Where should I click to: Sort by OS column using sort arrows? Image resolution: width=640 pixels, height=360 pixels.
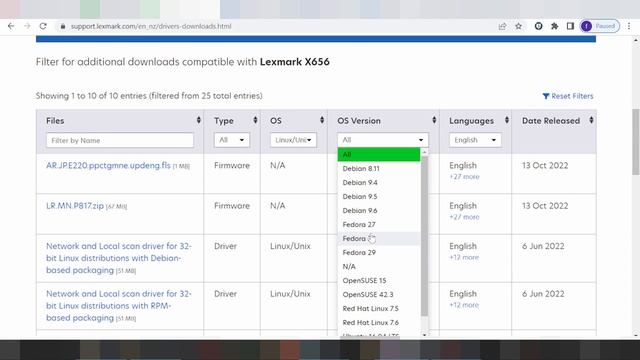(322, 120)
